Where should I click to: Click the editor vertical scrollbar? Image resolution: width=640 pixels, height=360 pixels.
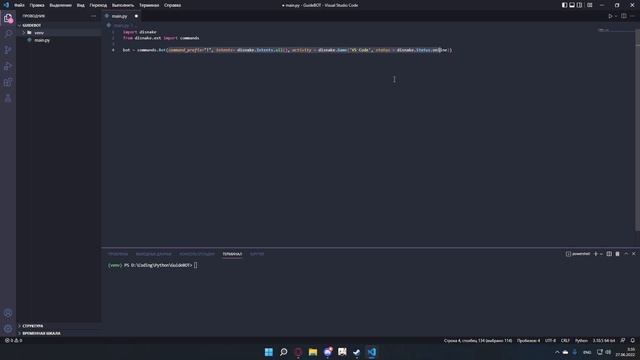pos(638,131)
